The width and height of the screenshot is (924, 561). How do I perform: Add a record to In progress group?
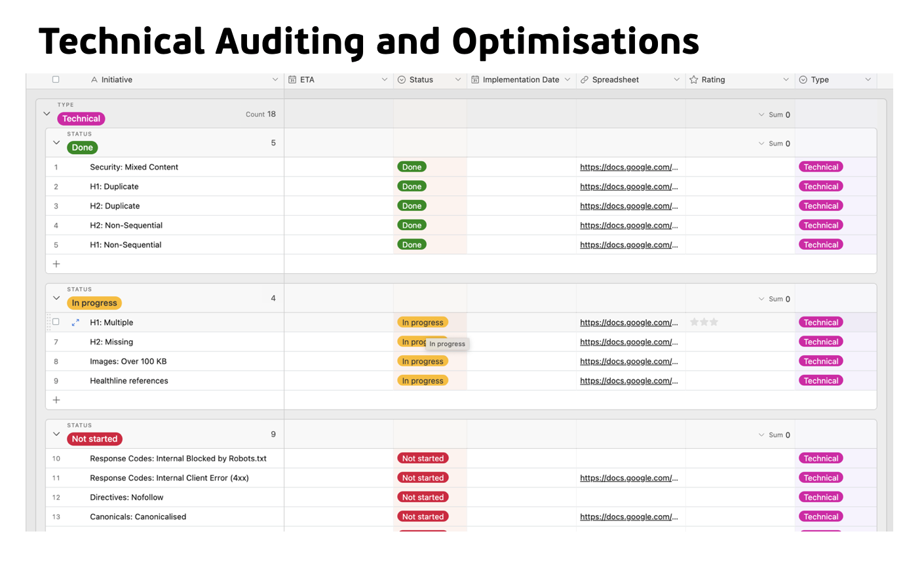[56, 400]
